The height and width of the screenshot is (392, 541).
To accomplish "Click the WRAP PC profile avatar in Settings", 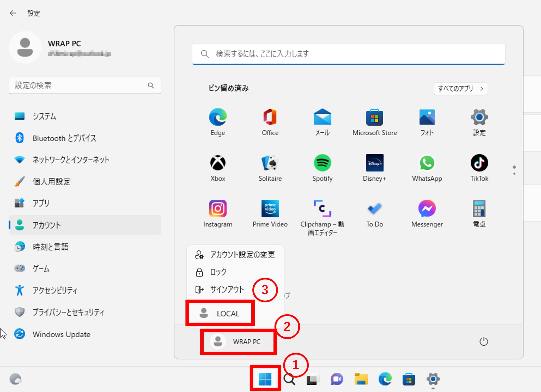I will click(25, 47).
